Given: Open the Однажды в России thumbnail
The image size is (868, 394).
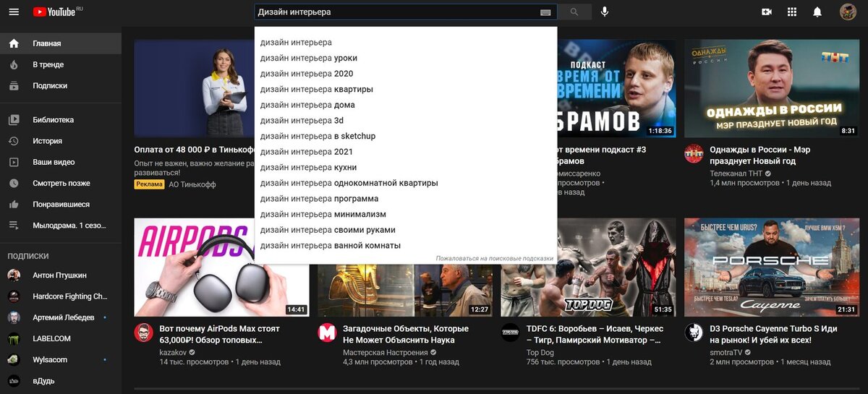Looking at the screenshot, I should (x=772, y=88).
